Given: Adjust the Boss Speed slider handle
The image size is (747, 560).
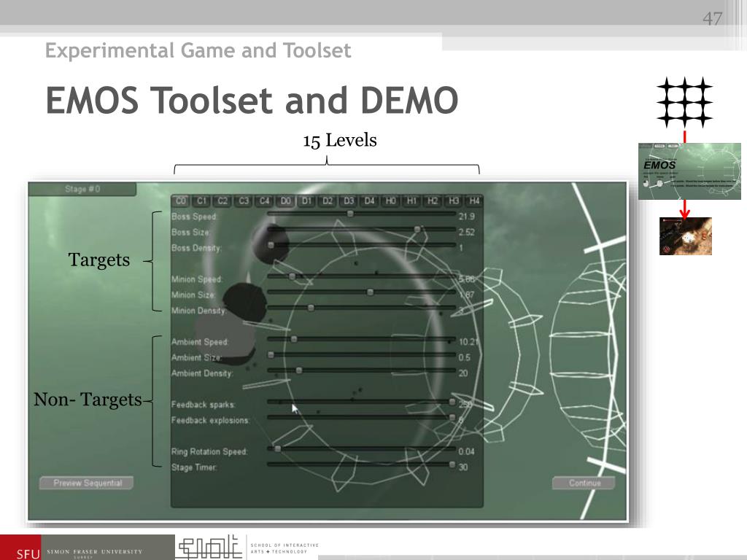Looking at the screenshot, I should (350, 214).
